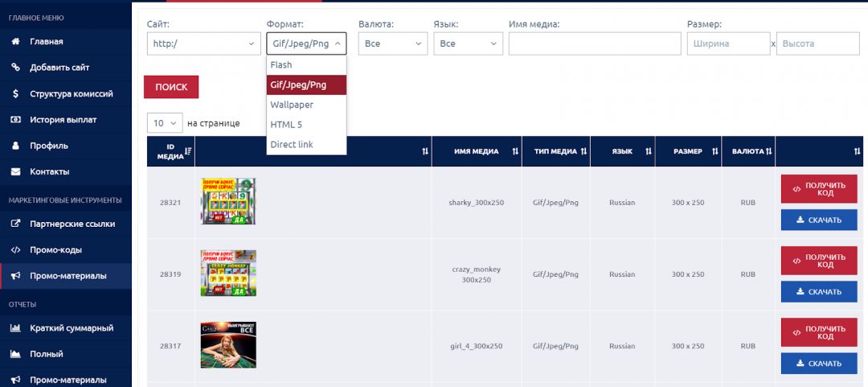Click the crazy_monkey banner thumbnail

coord(228,274)
